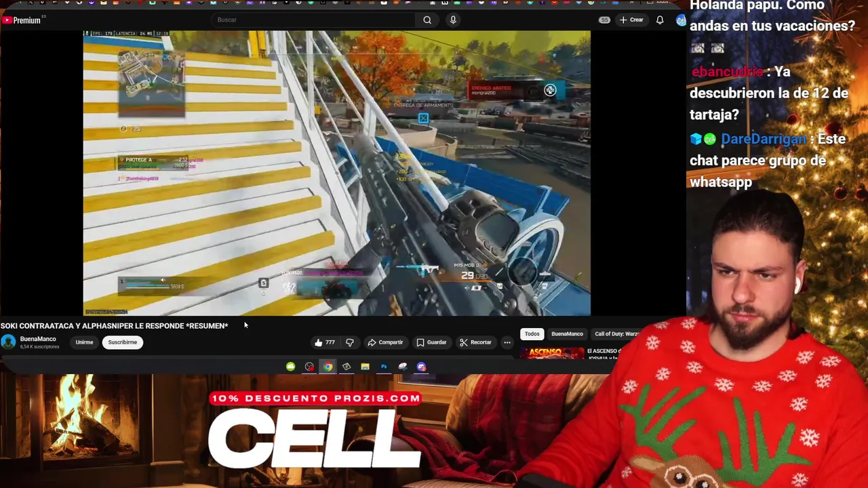The image size is (868, 488).
Task: Like the video showing 777
Action: (x=325, y=342)
